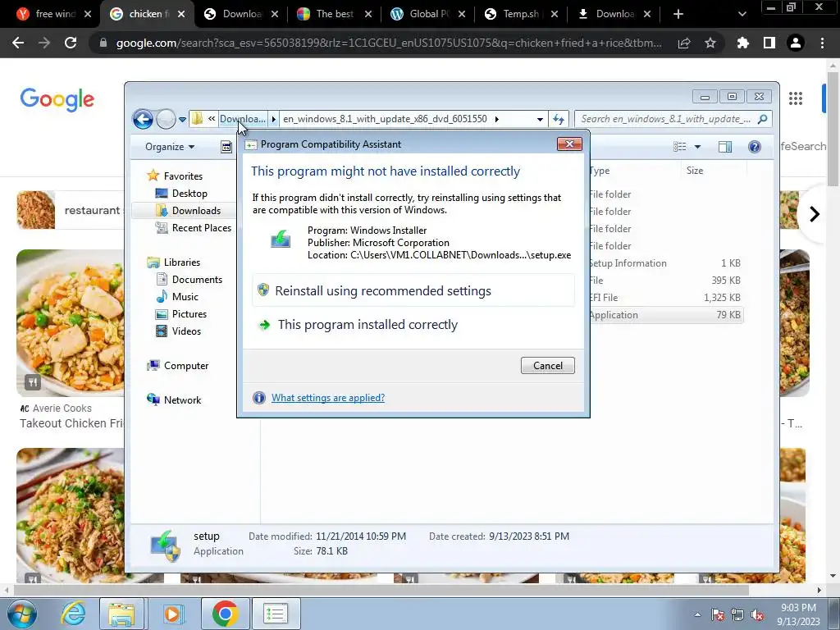Click Chrome horizontal scrollbar
Image resolution: width=840 pixels, height=630 pixels.
click(381, 591)
